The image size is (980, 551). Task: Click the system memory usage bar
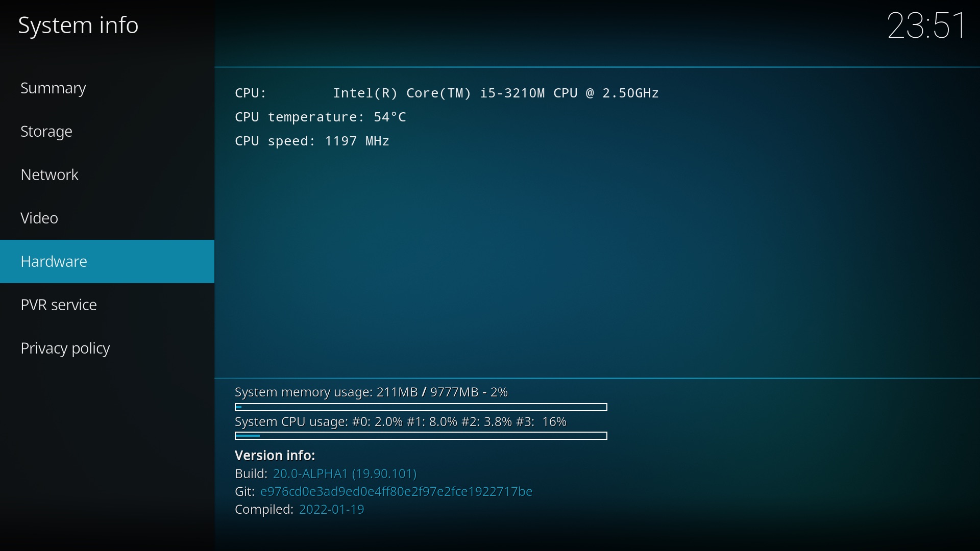pos(421,407)
